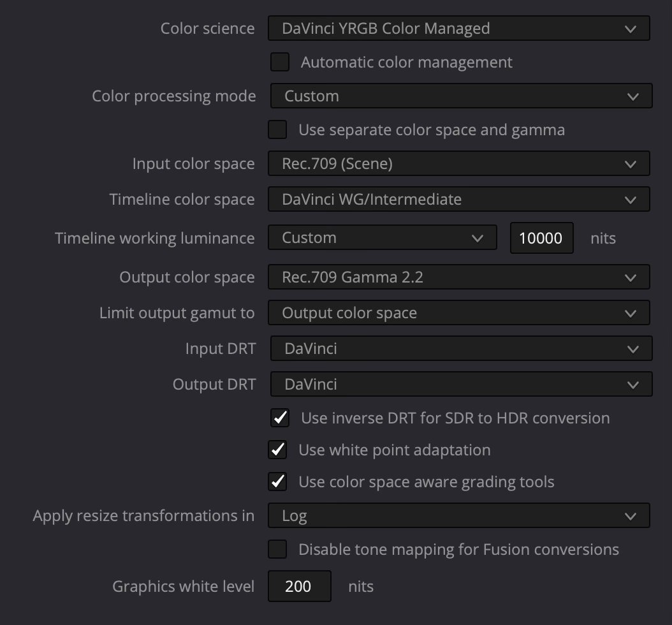The image size is (672, 625).
Task: Open the Limit output gamut to dropdown
Action: coord(458,312)
